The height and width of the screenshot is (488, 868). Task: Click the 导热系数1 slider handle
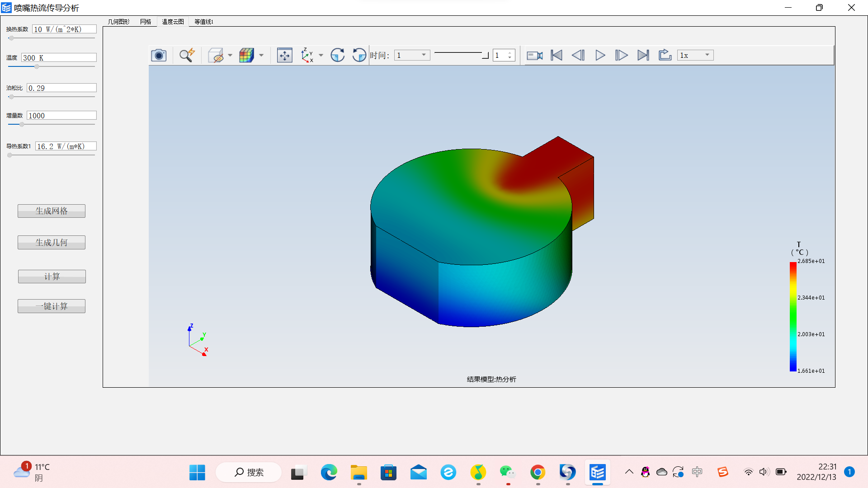coord(10,155)
